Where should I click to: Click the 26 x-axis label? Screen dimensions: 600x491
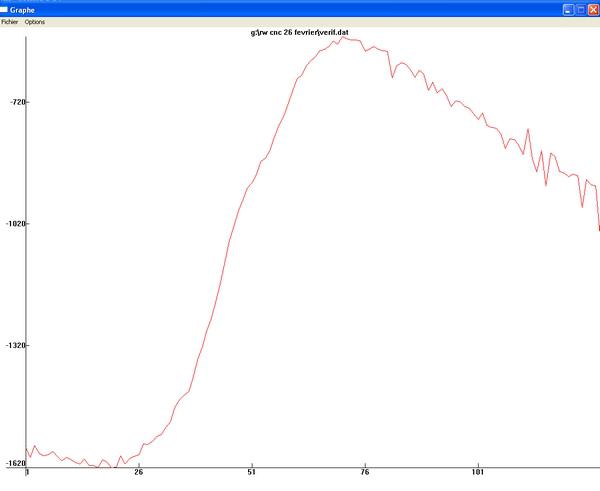(x=139, y=472)
